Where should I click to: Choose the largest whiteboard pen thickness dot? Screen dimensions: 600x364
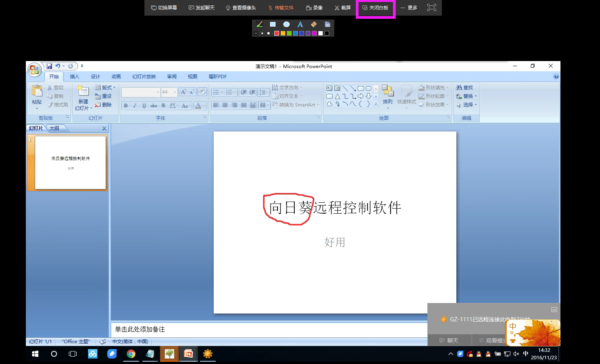268,33
